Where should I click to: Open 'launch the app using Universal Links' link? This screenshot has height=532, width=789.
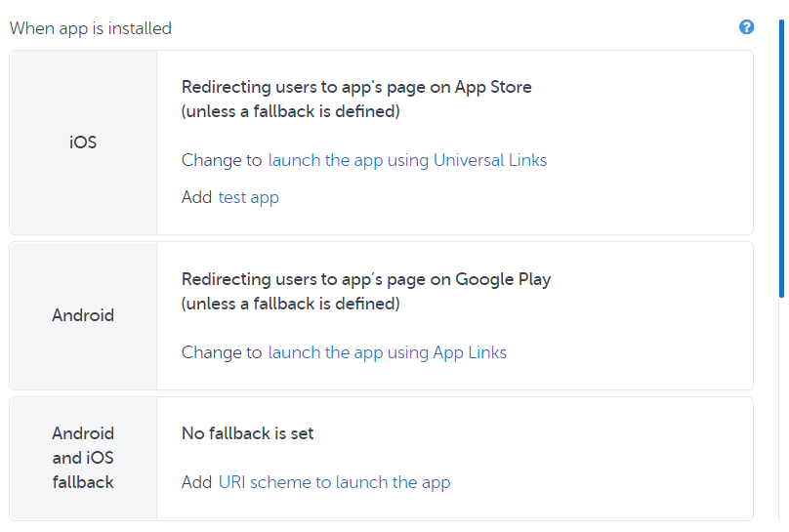point(407,160)
